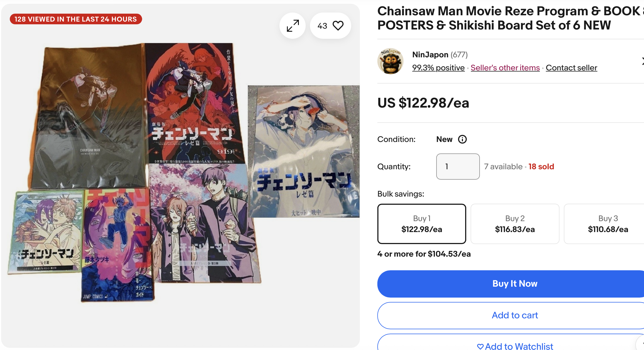The width and height of the screenshot is (644, 350).
Task: Click Add to cart button
Action: click(x=511, y=315)
